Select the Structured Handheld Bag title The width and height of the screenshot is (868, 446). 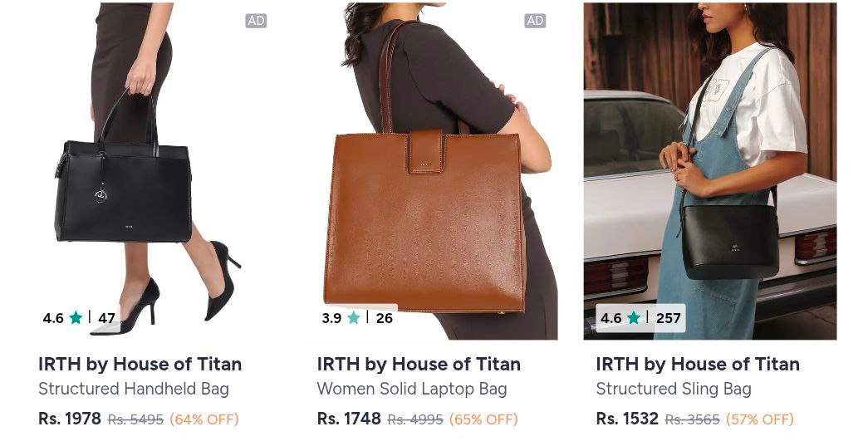[134, 389]
